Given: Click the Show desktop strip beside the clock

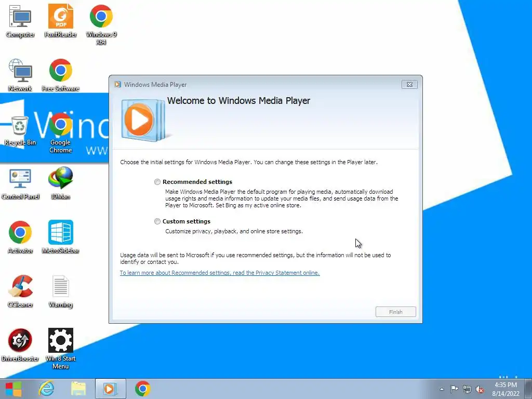Looking at the screenshot, I should [x=528, y=389].
